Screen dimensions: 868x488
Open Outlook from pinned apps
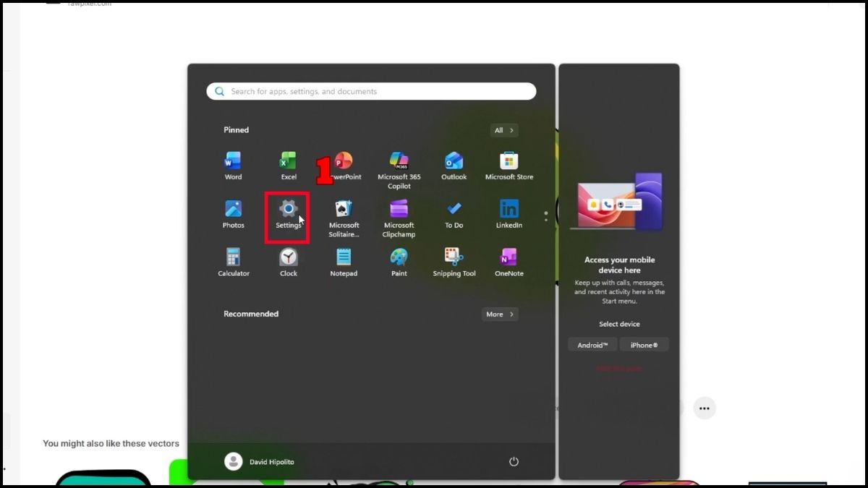click(454, 166)
